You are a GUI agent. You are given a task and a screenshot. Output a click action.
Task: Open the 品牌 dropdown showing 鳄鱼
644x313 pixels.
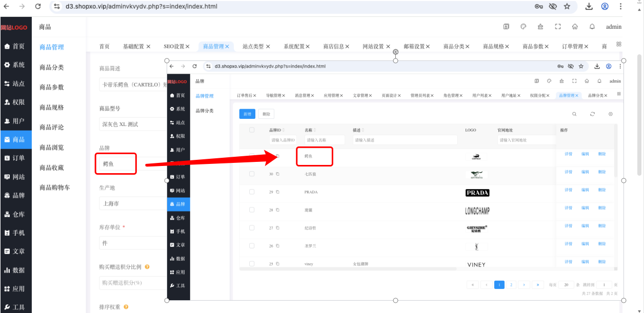coord(133,164)
